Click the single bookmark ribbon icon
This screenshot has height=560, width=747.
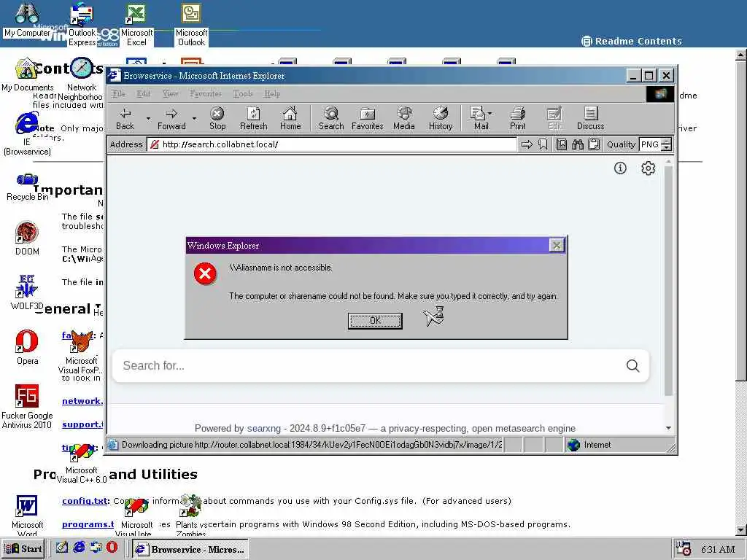coord(543,144)
